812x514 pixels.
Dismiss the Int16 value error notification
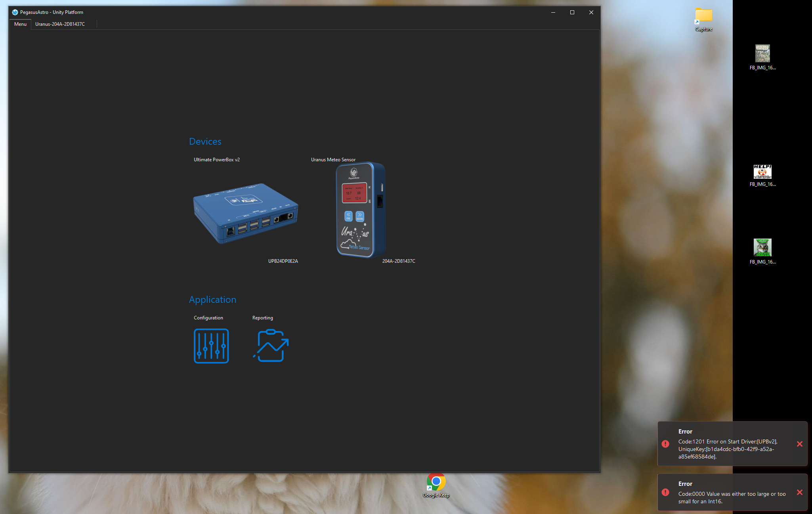(799, 492)
